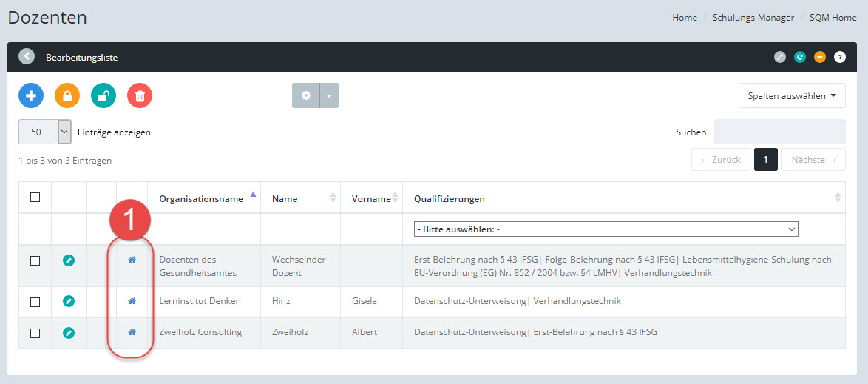Sort table by Organisationsname column header
The image size is (868, 384).
[201, 198]
